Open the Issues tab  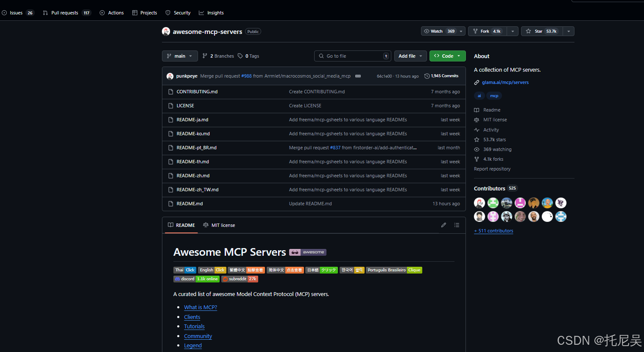[17, 13]
